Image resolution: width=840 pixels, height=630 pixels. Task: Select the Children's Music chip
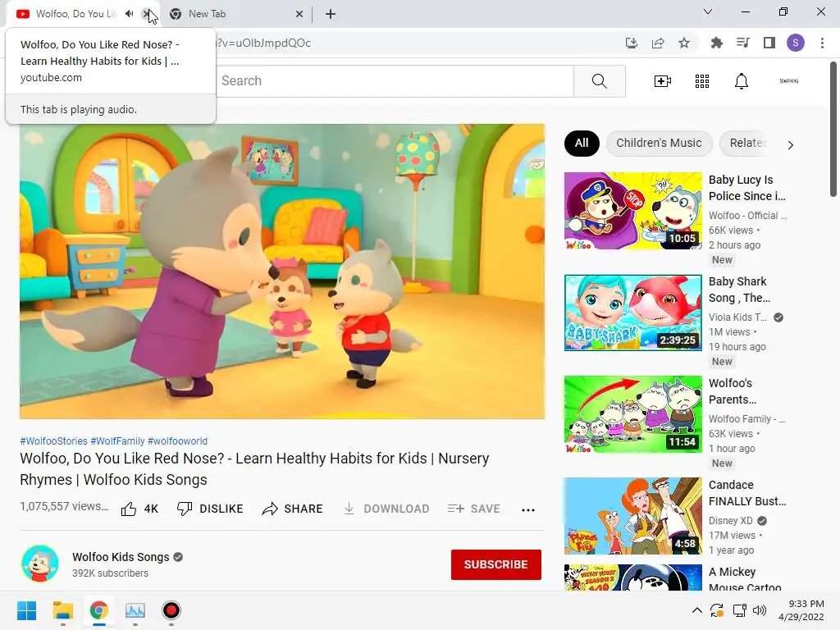(659, 143)
